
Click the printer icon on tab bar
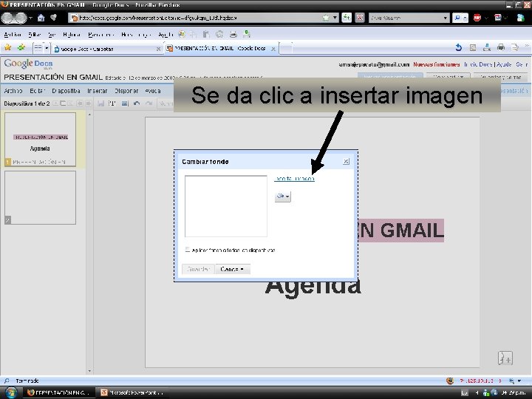click(x=501, y=48)
